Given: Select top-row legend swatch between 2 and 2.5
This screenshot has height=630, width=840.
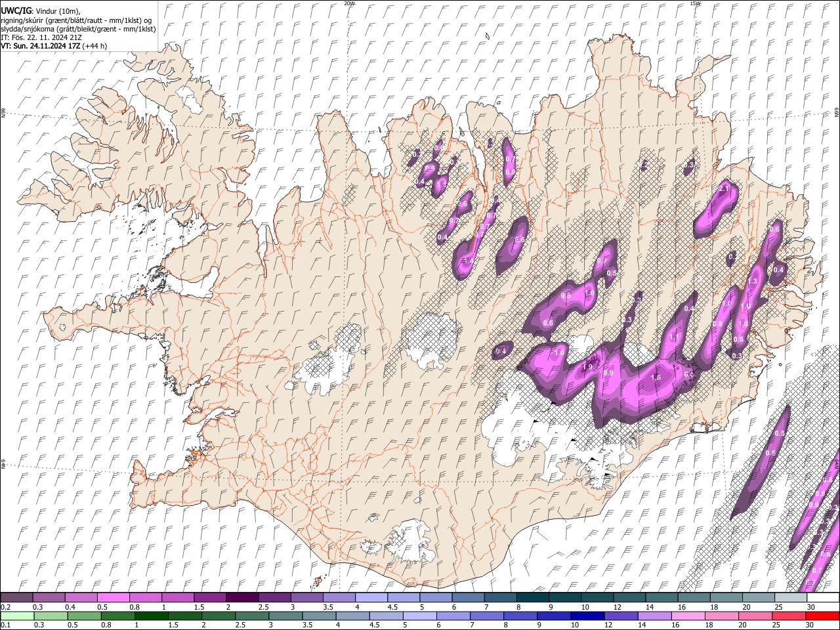Looking at the screenshot, I should [x=241, y=598].
